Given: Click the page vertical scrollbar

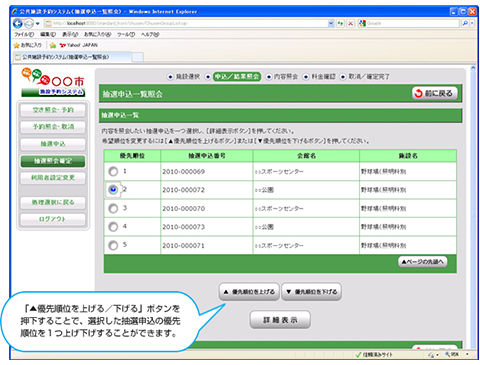Looking at the screenshot, I should (473, 207).
